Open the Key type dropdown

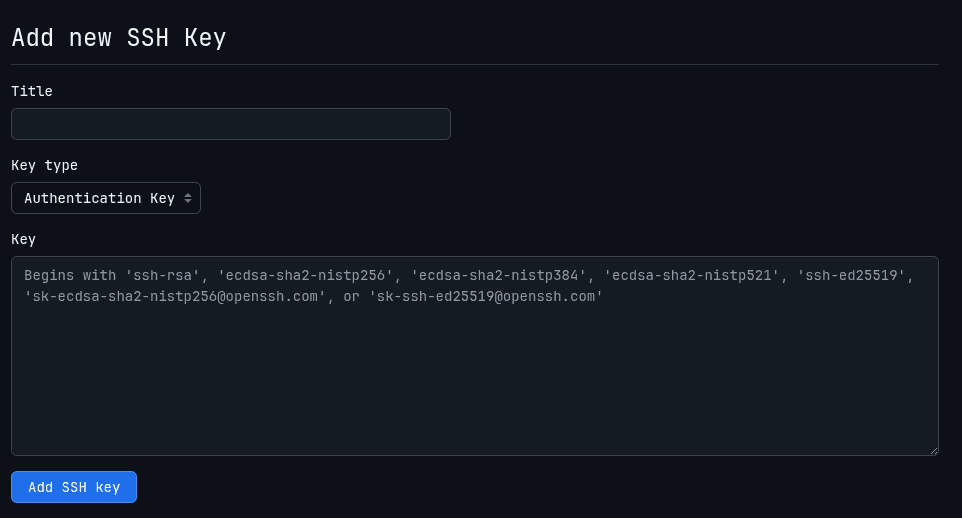(105, 198)
